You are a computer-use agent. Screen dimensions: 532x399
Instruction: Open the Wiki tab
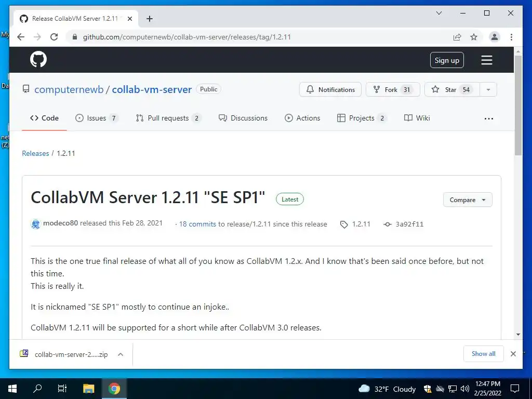[x=417, y=118]
